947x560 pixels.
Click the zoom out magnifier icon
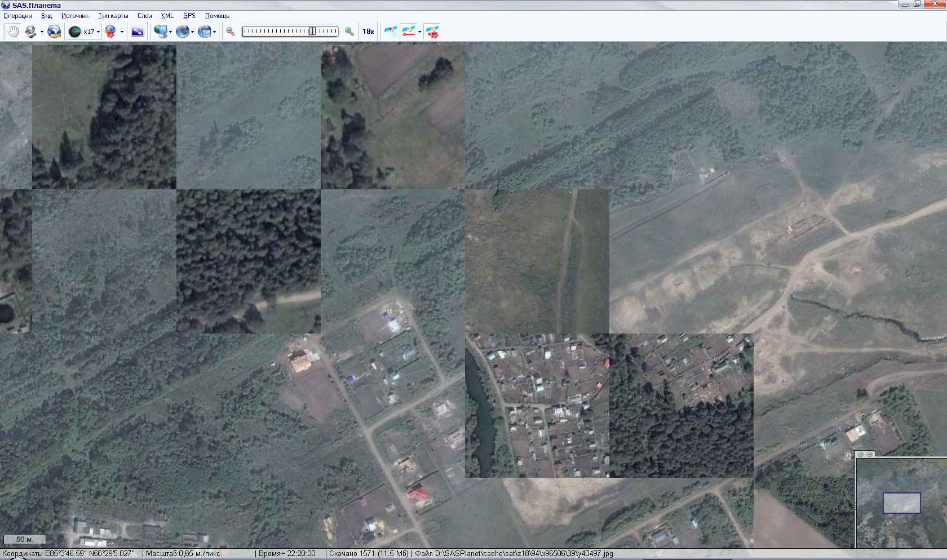[x=230, y=32]
